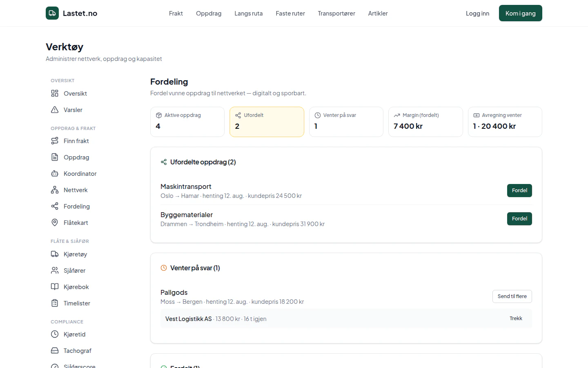
Task: Click the Byggematerialer job title
Action: pyautogui.click(x=187, y=215)
